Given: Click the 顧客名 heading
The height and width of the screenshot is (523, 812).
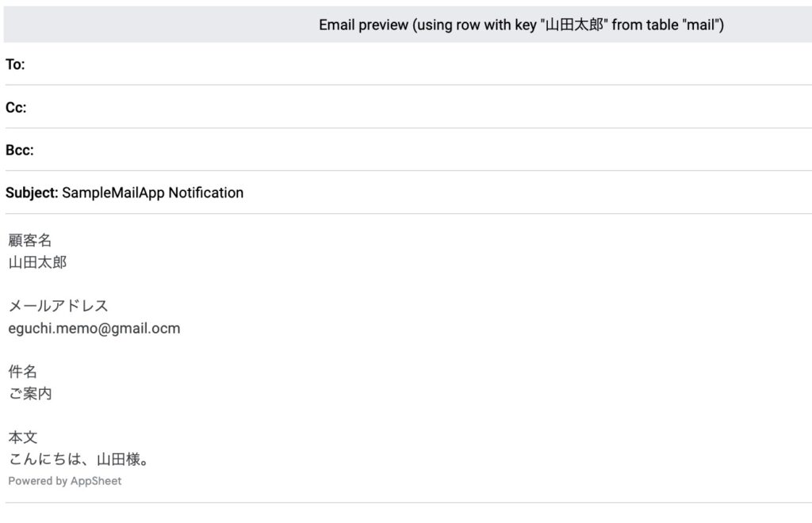Looking at the screenshot, I should (x=30, y=240).
